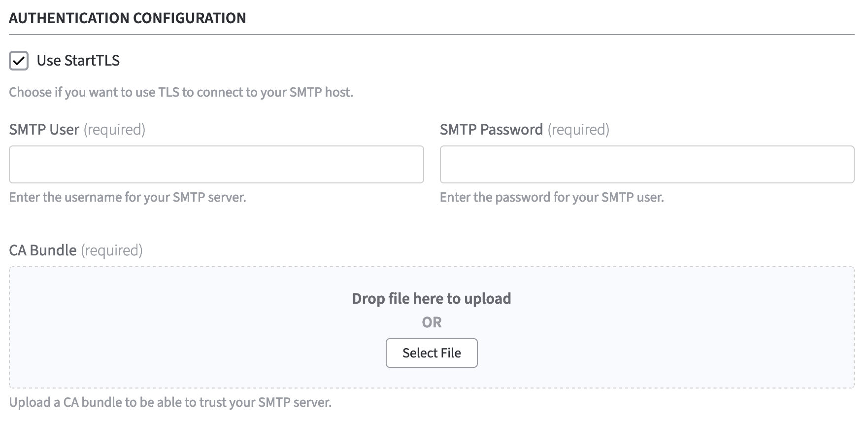Click '(required)' next to SMTP Password
This screenshot has height=425, width=868.
pos(578,130)
